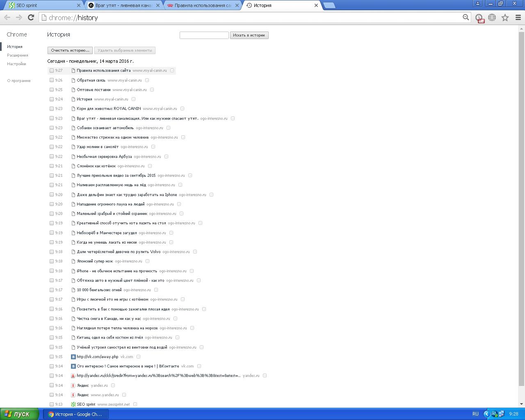Click the user profile icon in title bar

(477, 3)
